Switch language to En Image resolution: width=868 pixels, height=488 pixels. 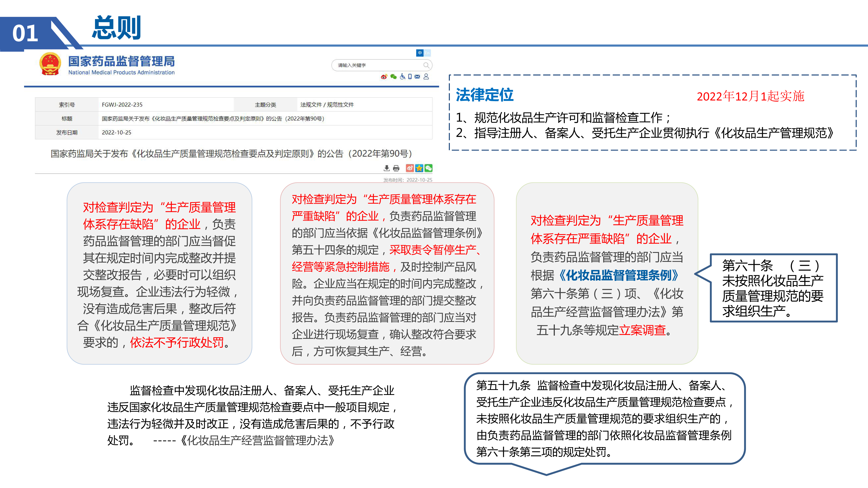(x=427, y=53)
